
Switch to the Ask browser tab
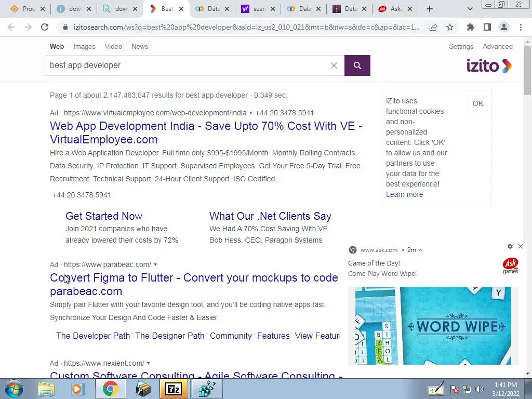(395, 9)
